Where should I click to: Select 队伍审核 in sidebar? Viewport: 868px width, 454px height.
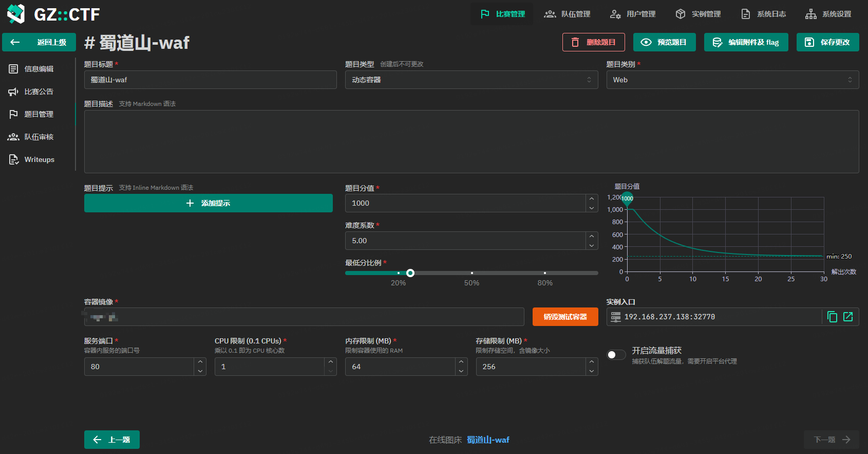pos(39,137)
